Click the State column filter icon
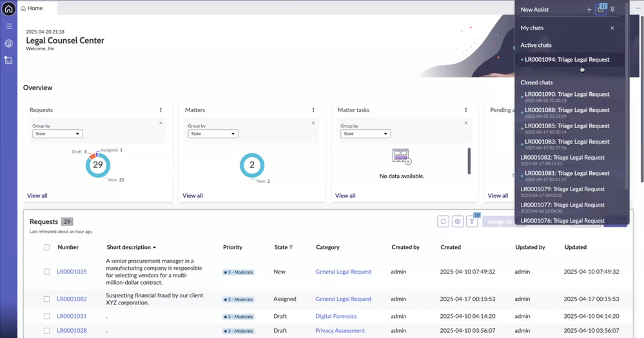 pos(291,247)
